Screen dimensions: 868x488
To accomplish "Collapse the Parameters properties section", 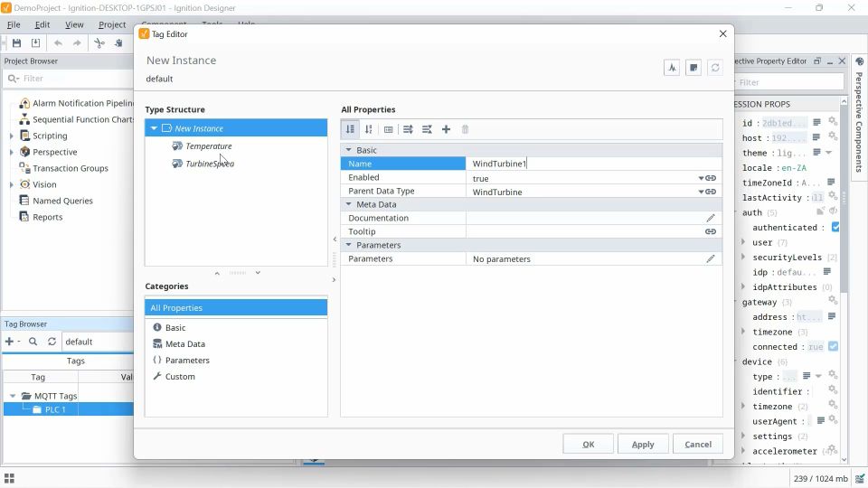I will (349, 245).
